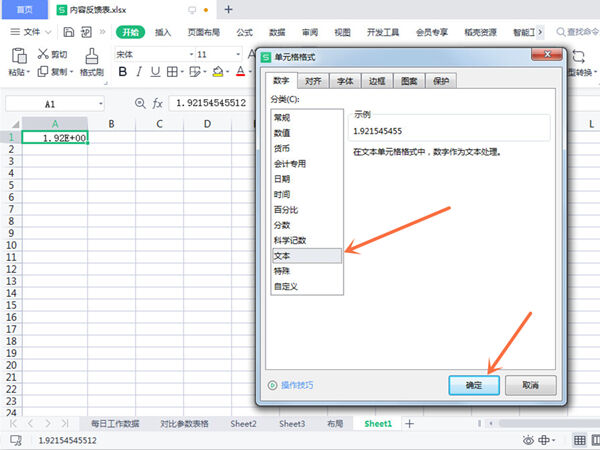Click the horizontal sheet scrollbar
600x450 pixels.
[x=549, y=423]
